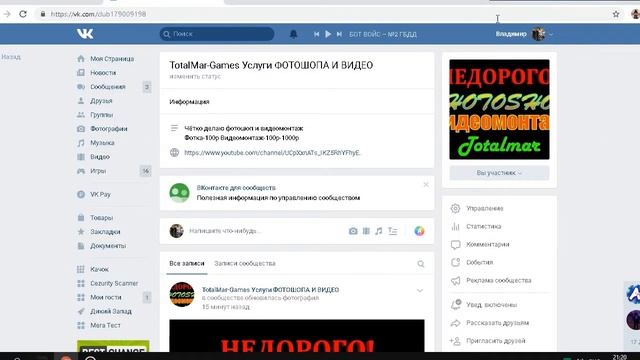Click the Закладки star icon
Viewport: 640px width, 360px height.
(81, 231)
